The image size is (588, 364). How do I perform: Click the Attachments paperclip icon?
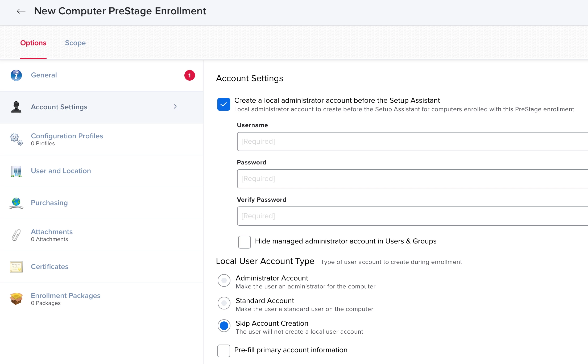click(16, 235)
